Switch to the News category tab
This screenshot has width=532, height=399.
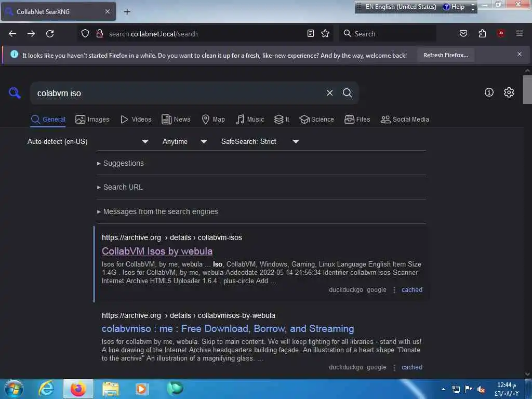click(x=176, y=119)
